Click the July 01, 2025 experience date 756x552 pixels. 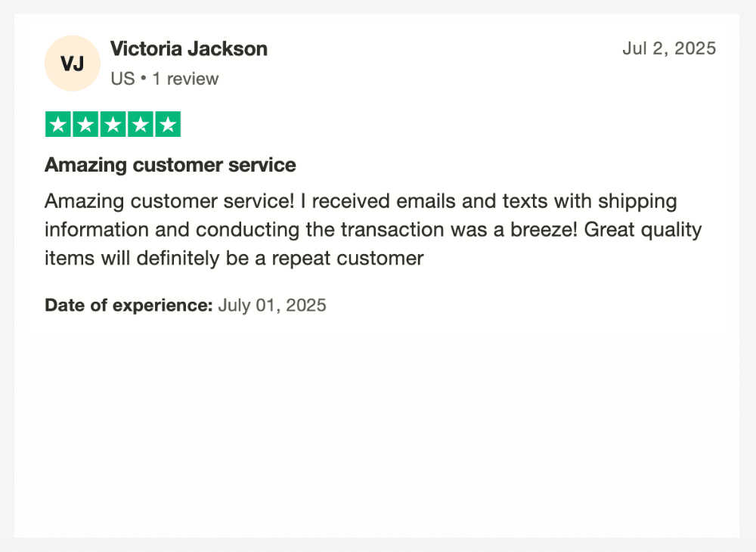[272, 305]
